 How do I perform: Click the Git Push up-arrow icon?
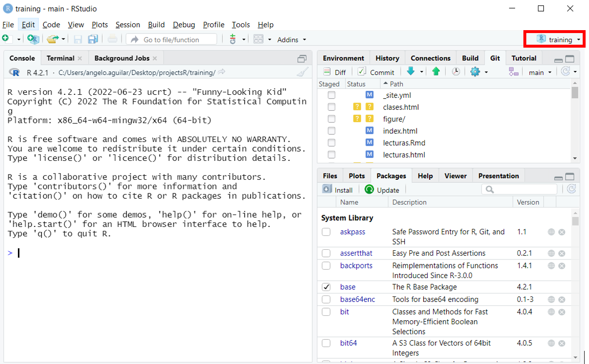point(436,71)
